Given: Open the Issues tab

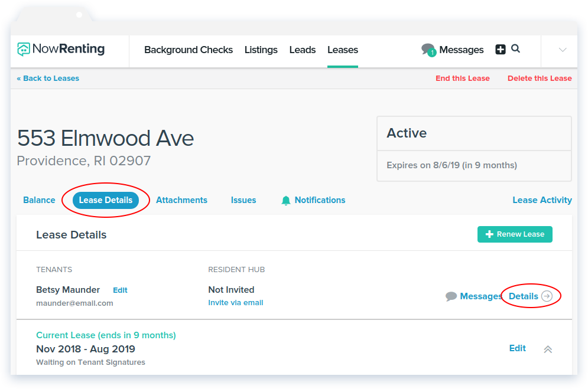Looking at the screenshot, I should 243,200.
